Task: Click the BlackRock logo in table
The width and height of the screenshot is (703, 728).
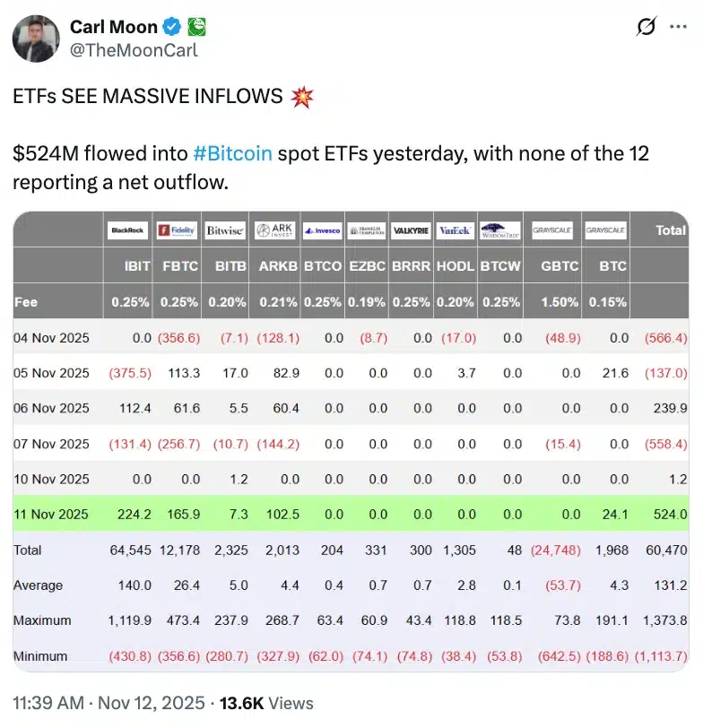Action: (x=127, y=230)
